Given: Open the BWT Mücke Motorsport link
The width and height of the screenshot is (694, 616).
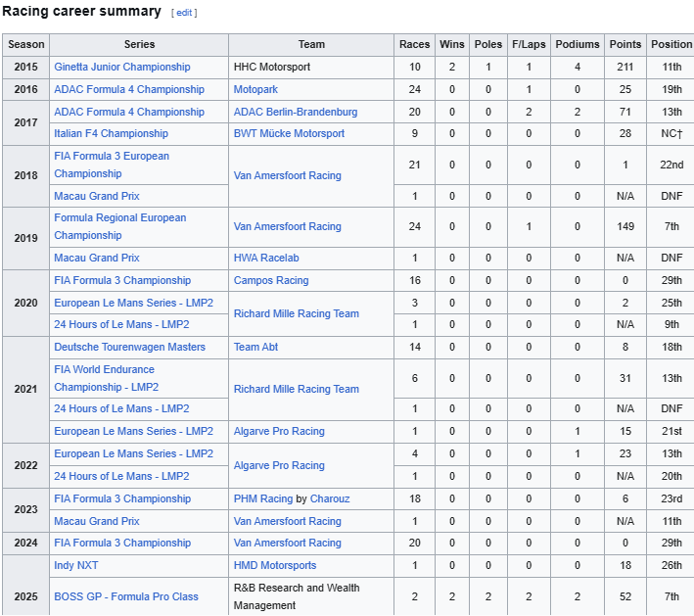Looking at the screenshot, I should (289, 134).
